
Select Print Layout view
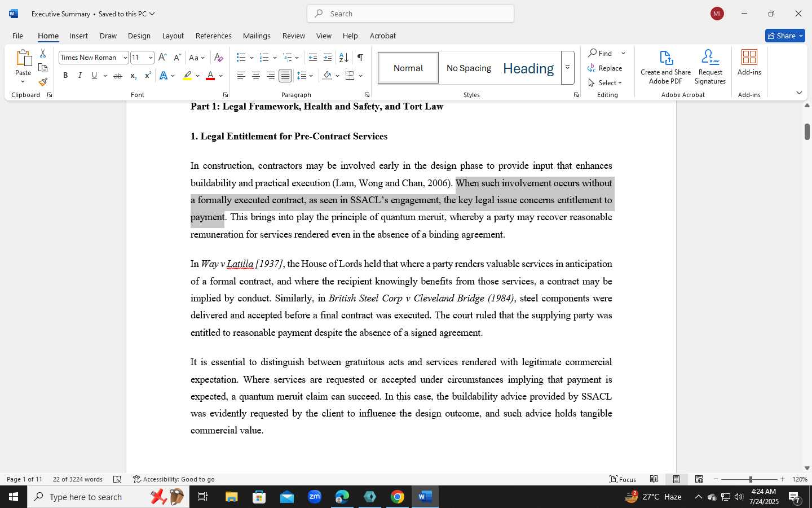coord(676,479)
